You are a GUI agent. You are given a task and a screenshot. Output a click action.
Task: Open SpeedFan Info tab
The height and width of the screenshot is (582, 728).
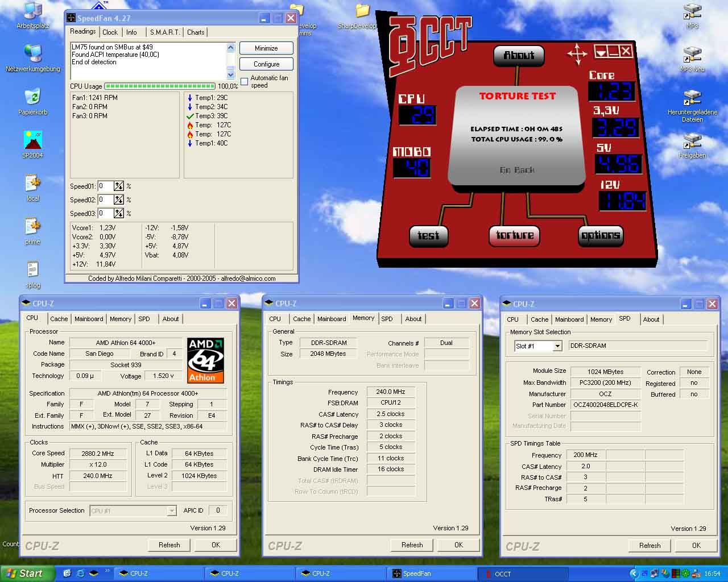[x=131, y=32]
